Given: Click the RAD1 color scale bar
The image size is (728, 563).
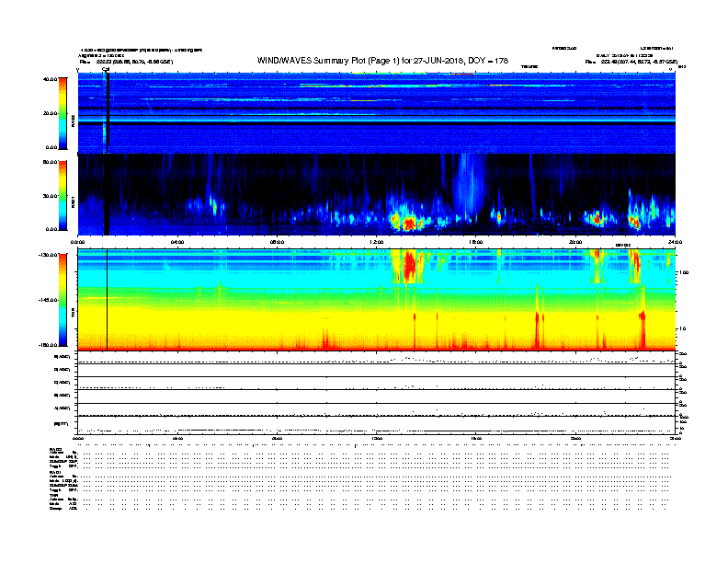Looking at the screenshot, I should pos(63,196).
